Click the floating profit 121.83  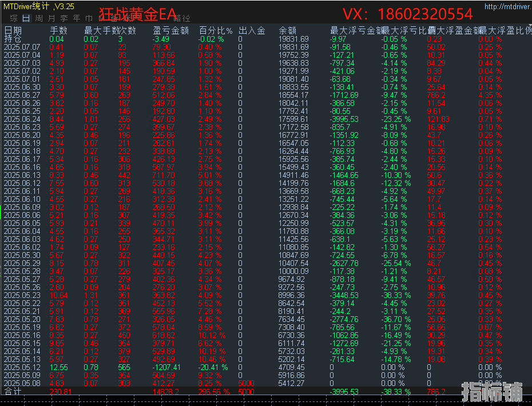(x=438, y=119)
